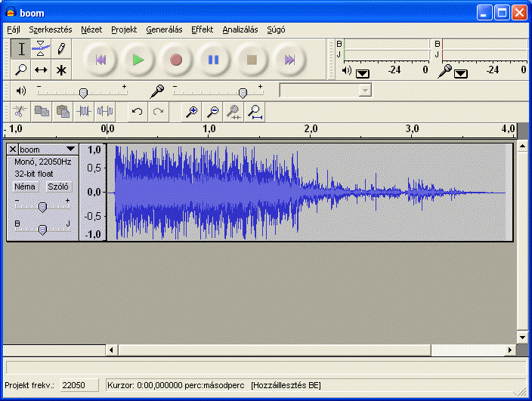Click vertical scrollbar down arrow

[522, 338]
